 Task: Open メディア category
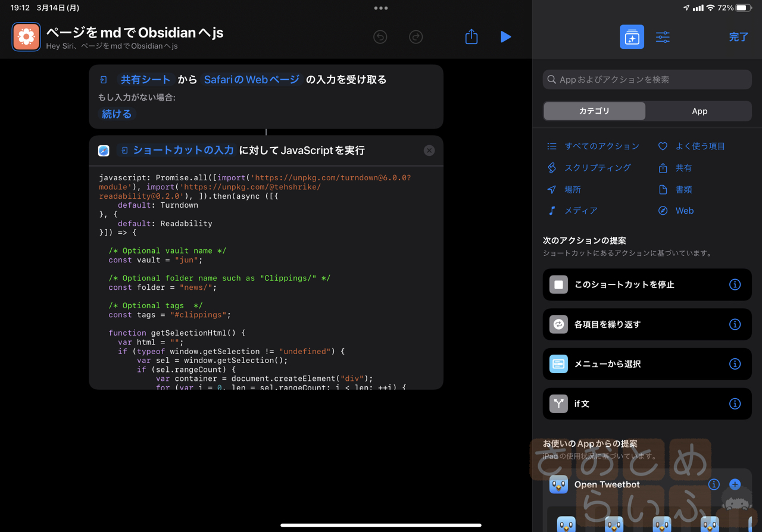pyautogui.click(x=572, y=211)
